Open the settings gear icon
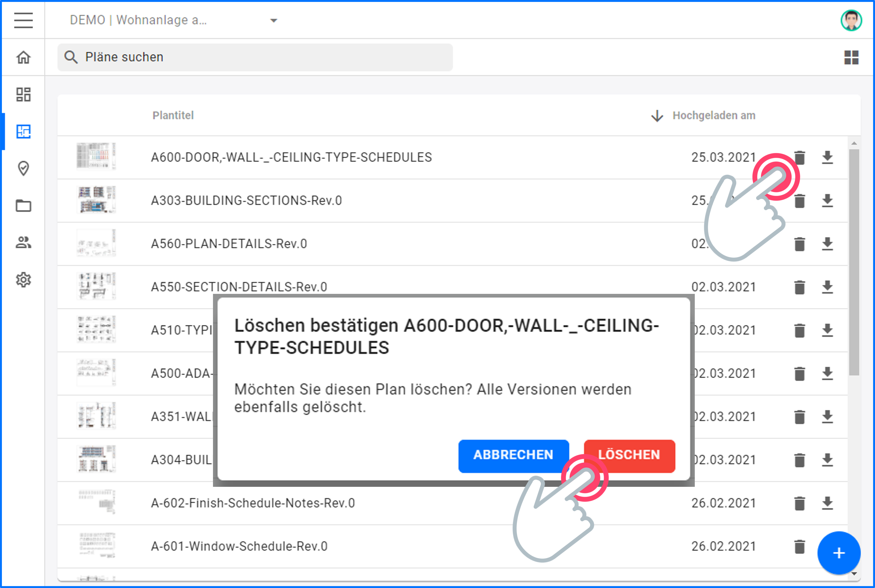The image size is (875, 588). click(23, 280)
